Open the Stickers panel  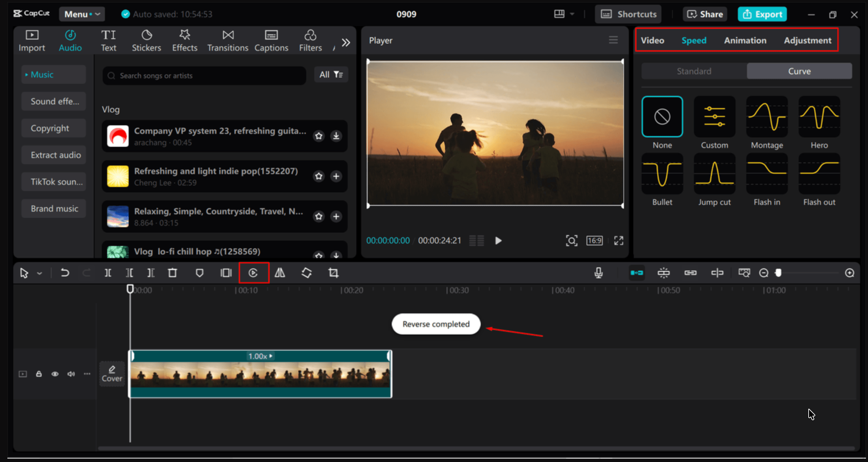[x=146, y=41]
